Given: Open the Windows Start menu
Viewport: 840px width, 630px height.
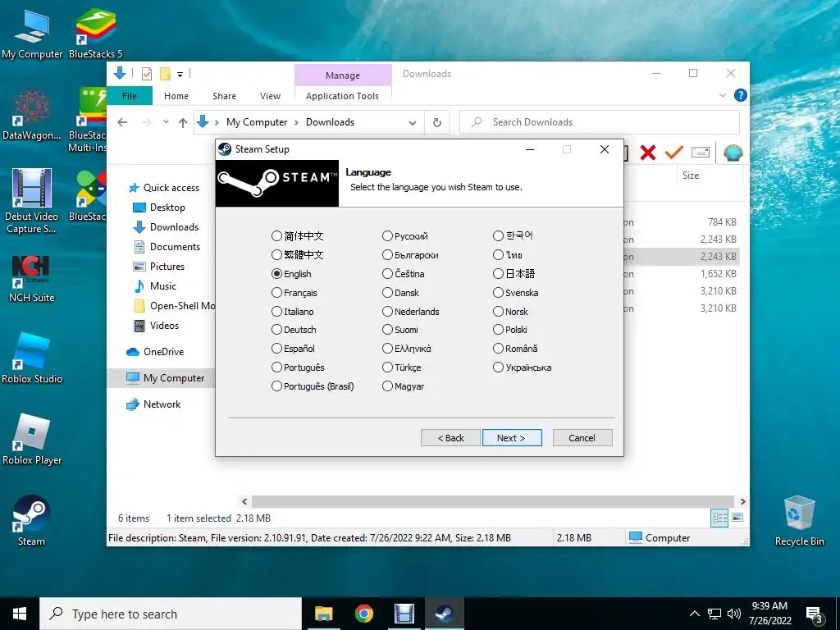Looking at the screenshot, I should coord(20,614).
